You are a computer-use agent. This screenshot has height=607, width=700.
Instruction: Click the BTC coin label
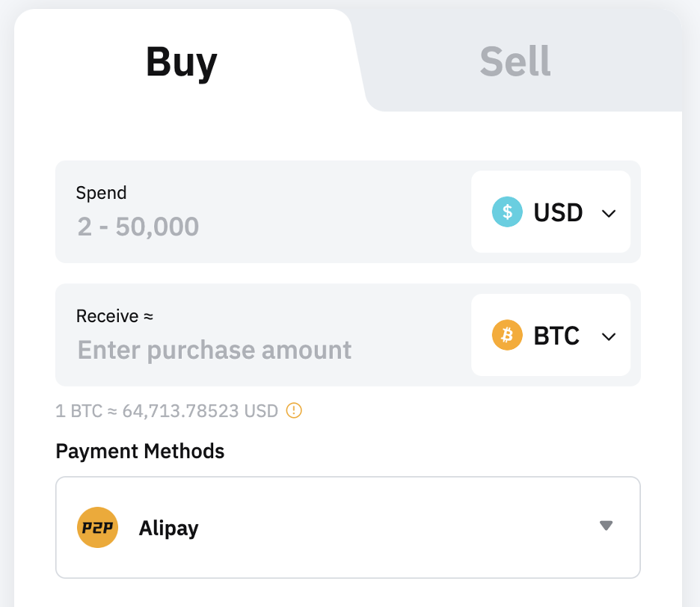pyautogui.click(x=556, y=336)
